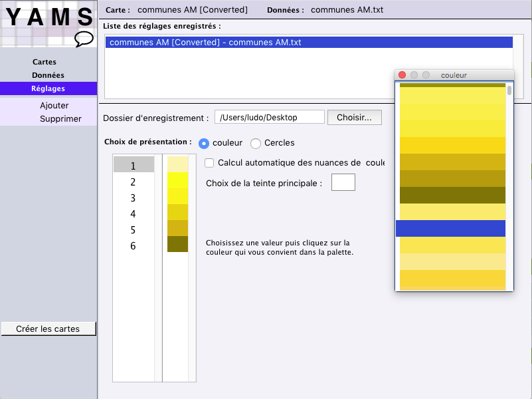Image resolution: width=532 pixels, height=399 pixels.
Task: Click Supprimer to delete the setting
Action: point(60,119)
